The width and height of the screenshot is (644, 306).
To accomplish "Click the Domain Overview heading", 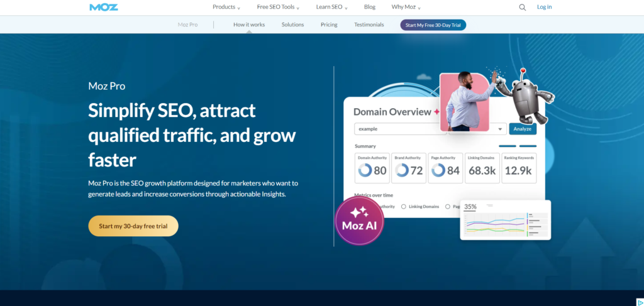I will coord(392,112).
